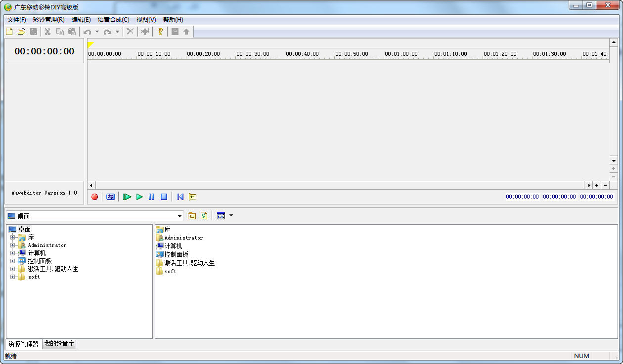Open help via yellow question mark

coord(160,32)
